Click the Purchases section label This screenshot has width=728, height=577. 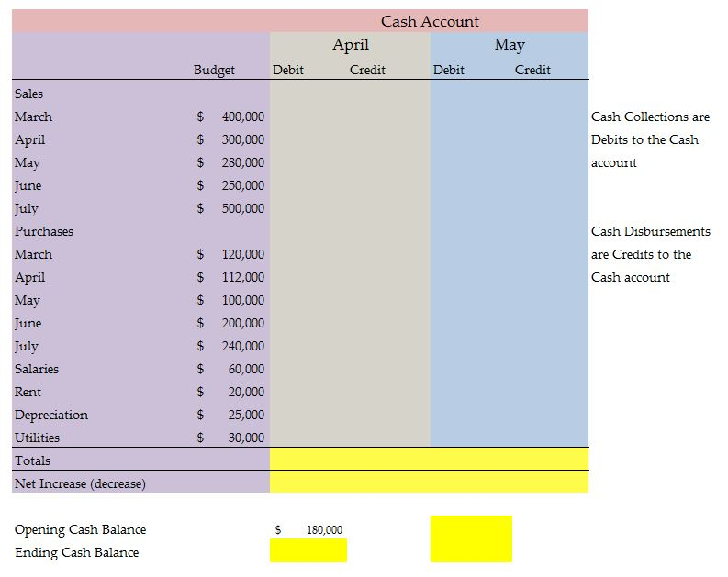coord(44,231)
